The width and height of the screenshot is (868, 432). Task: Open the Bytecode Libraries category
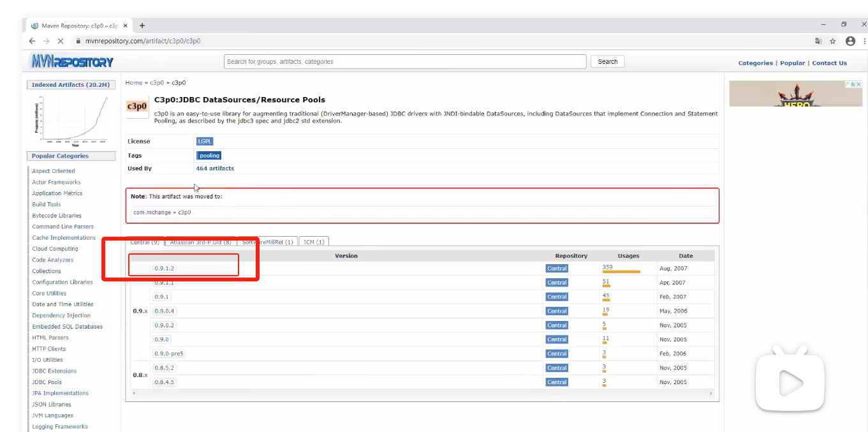tap(57, 216)
